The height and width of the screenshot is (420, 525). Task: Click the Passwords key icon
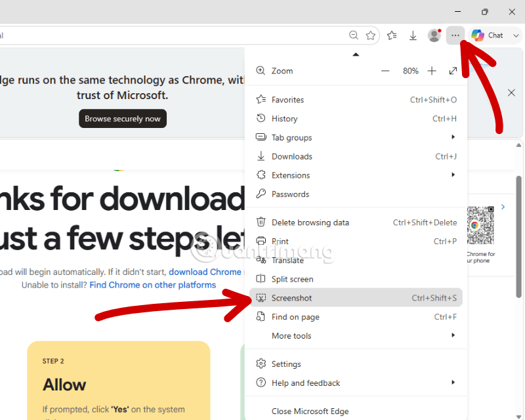click(x=261, y=194)
